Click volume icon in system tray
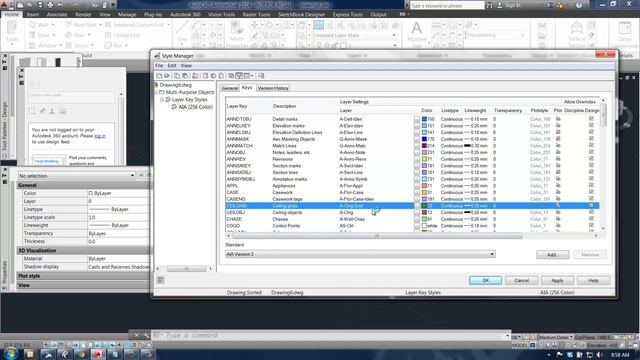This screenshot has height=360, width=640. (x=598, y=355)
